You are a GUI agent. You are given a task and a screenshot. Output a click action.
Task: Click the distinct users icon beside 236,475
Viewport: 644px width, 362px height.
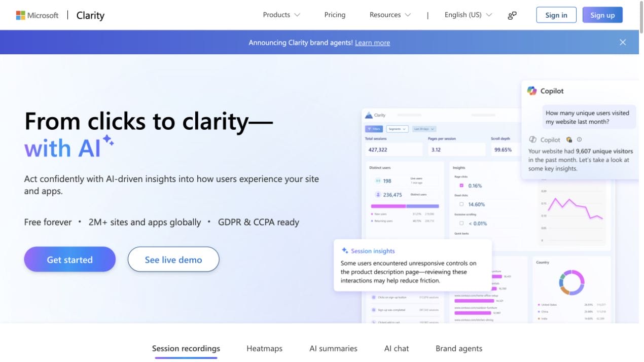coord(378,195)
